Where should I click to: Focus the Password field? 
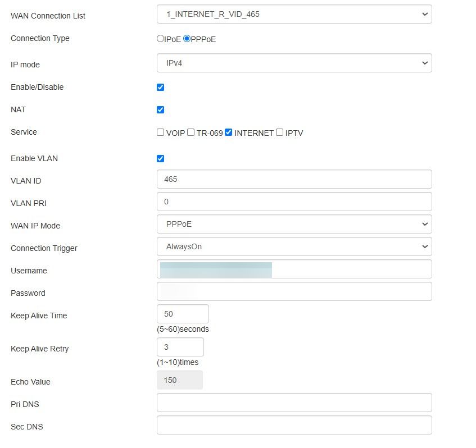tap(294, 291)
